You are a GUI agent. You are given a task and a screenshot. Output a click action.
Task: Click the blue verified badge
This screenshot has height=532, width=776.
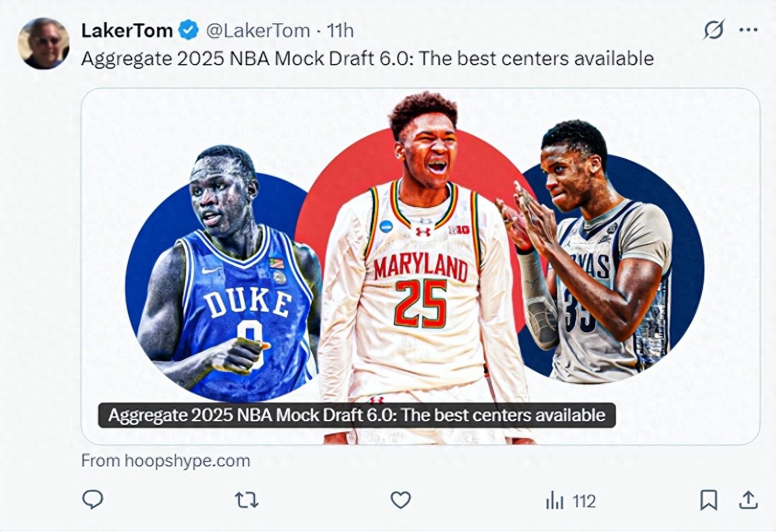click(188, 30)
